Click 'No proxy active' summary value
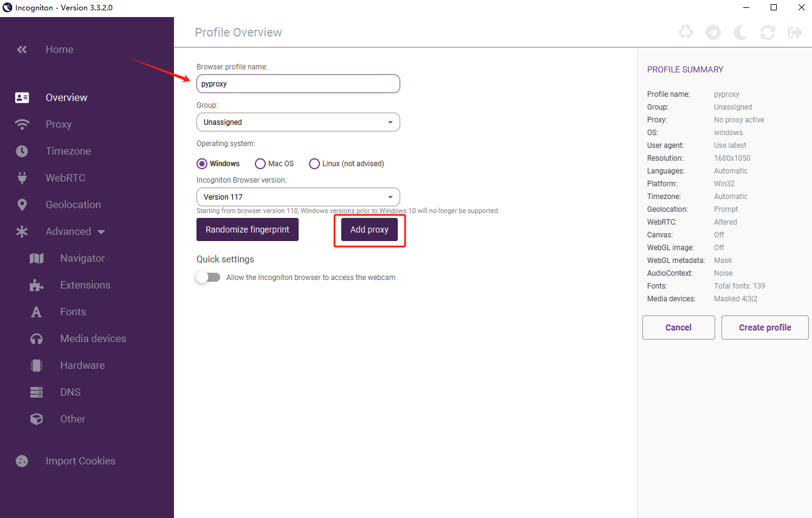 click(739, 120)
